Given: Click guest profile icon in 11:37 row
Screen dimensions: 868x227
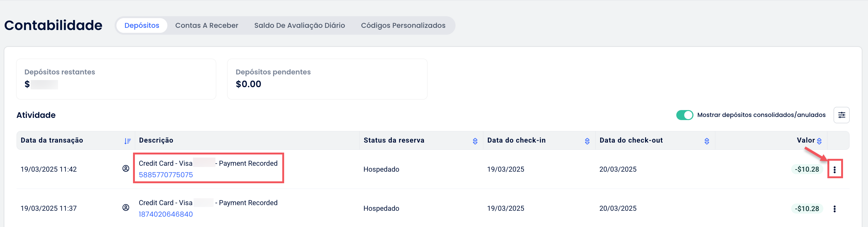Looking at the screenshot, I should 126,207.
